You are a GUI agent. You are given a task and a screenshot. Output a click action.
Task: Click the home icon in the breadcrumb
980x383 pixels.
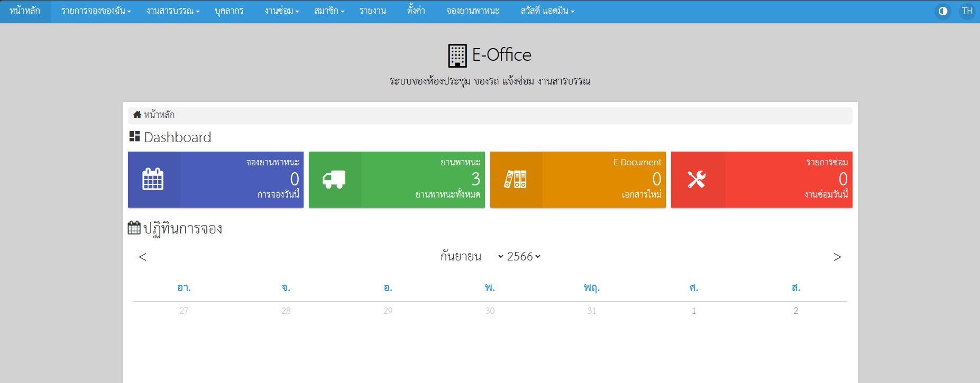coord(137,115)
